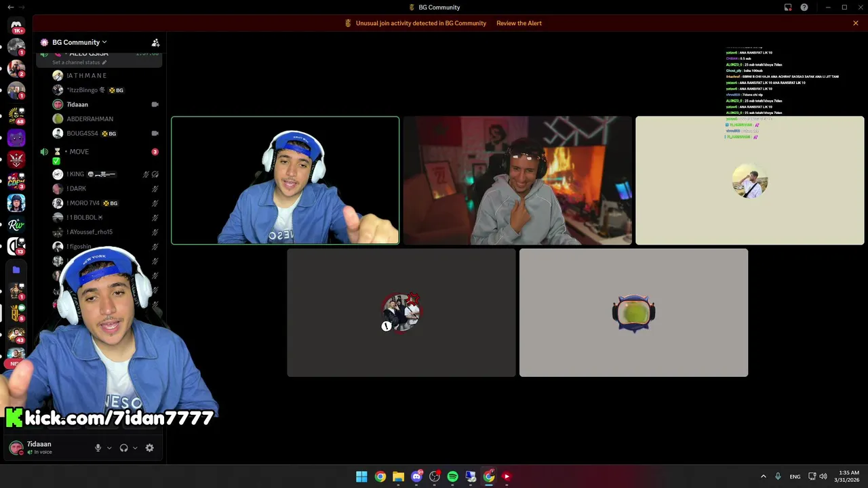Click the mute icon beside ! MORO 7V4
868x488 pixels.
coord(155,203)
